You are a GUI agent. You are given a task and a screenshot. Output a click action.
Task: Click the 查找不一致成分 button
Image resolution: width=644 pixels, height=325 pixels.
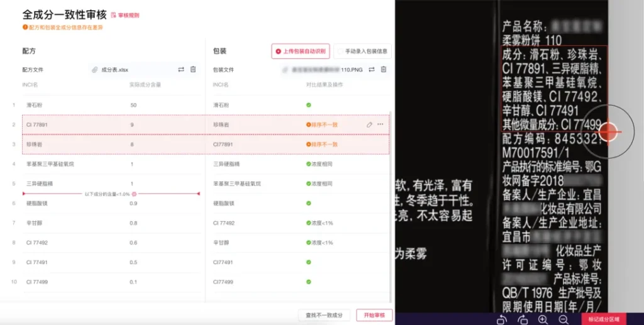click(324, 314)
